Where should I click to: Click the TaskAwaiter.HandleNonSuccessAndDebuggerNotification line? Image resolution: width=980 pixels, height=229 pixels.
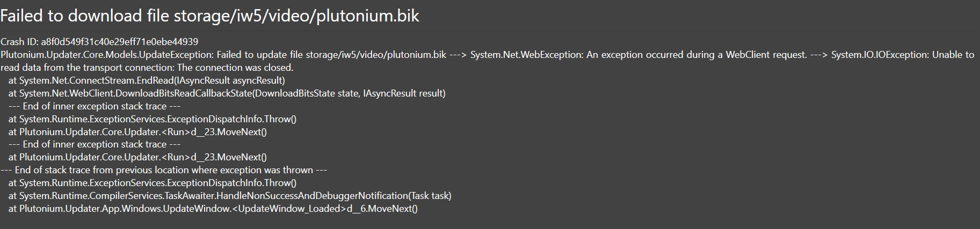click(230, 196)
